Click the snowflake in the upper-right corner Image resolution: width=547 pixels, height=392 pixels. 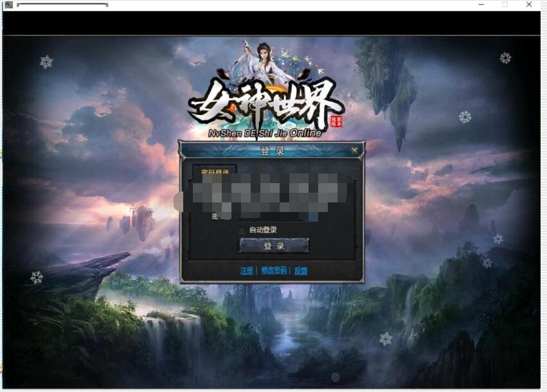506,58
